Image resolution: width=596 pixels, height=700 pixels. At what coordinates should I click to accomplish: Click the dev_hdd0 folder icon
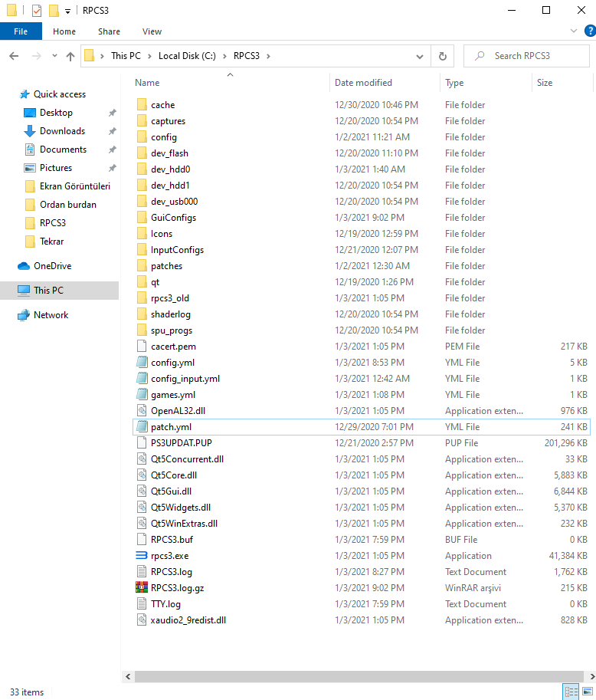[142, 169]
